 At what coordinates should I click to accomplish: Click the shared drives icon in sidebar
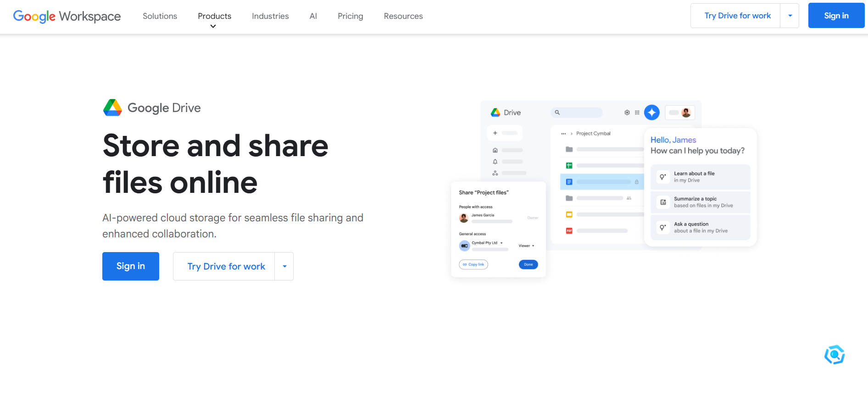coord(495,173)
